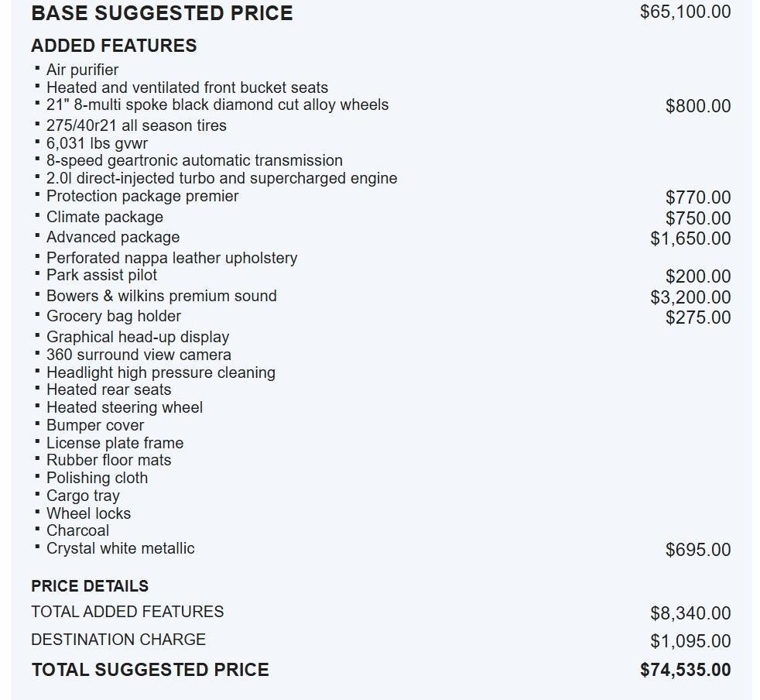This screenshot has height=700, width=760.
Task: Click the Total Suggested Price $74,535.00
Action: [x=685, y=670]
